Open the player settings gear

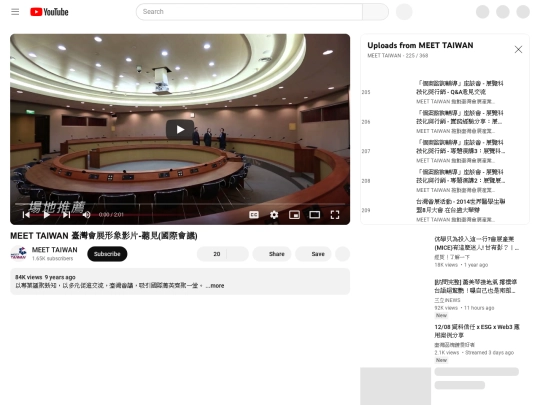(274, 215)
